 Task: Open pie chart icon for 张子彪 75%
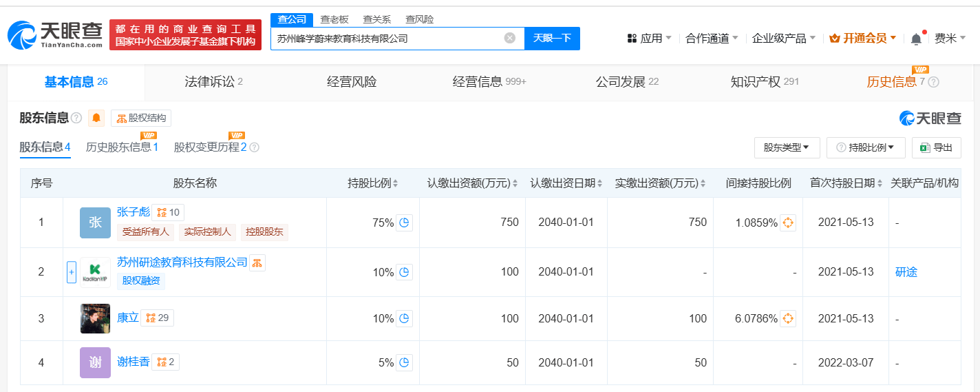[x=405, y=223]
